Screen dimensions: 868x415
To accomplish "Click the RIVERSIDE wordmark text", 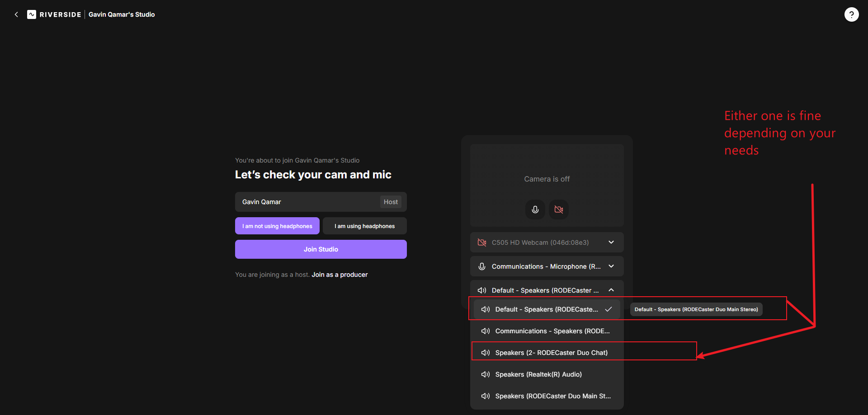I will (x=60, y=14).
